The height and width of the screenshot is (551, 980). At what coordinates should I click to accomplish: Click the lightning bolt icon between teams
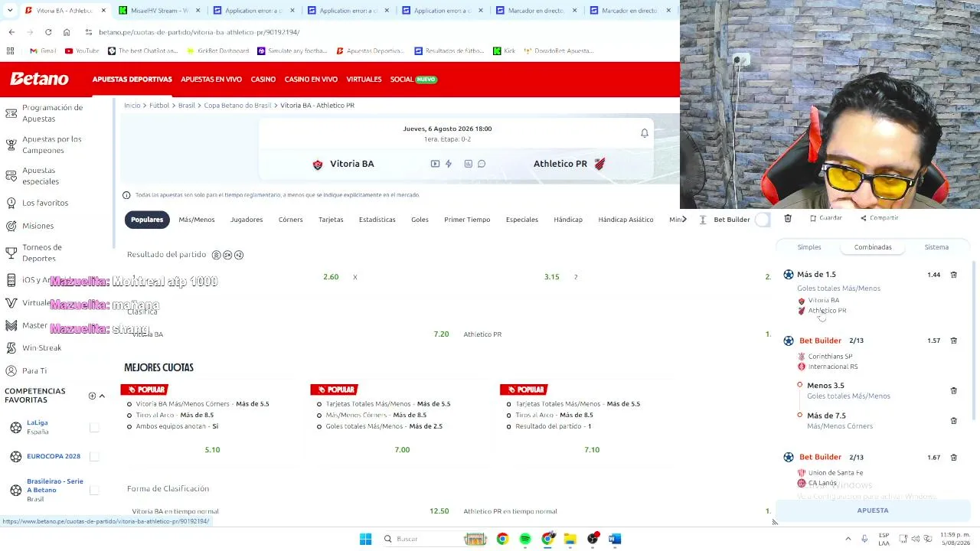point(449,164)
